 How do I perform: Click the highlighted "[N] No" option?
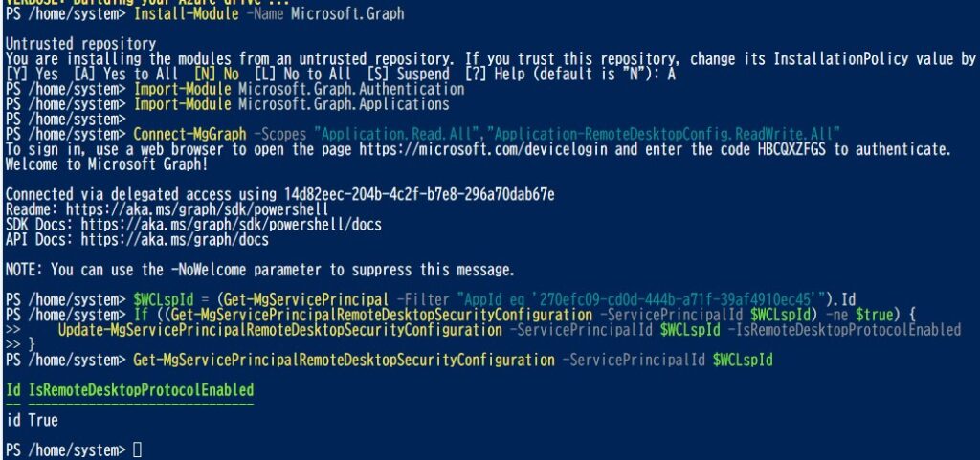(x=215, y=75)
